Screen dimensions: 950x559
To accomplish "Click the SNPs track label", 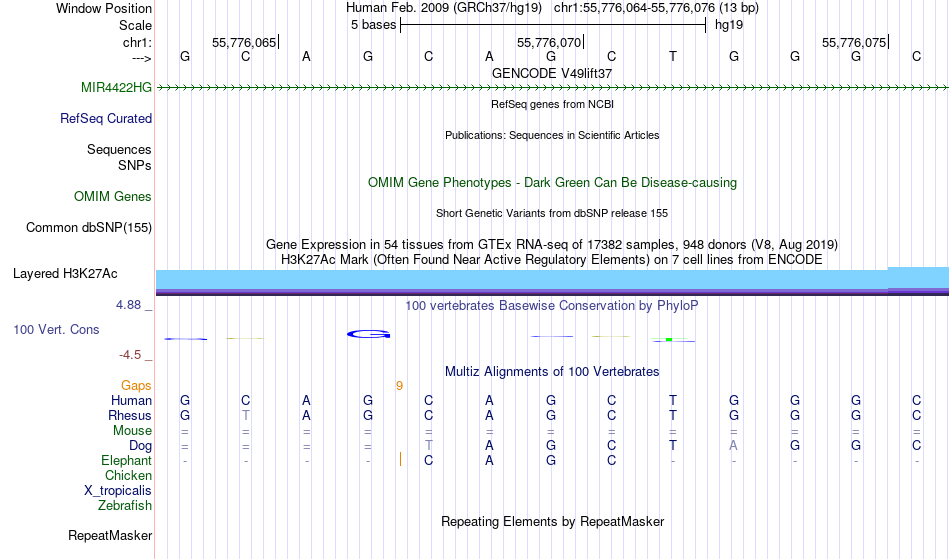I will pyautogui.click(x=135, y=165).
